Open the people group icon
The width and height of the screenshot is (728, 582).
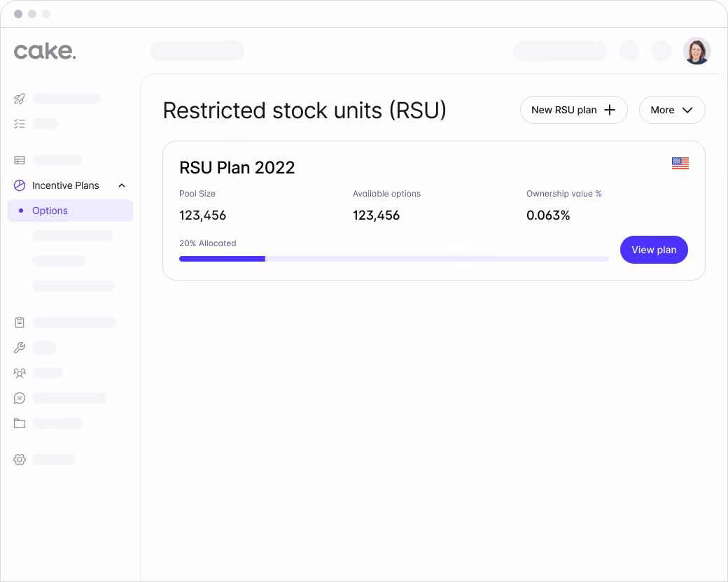20,373
